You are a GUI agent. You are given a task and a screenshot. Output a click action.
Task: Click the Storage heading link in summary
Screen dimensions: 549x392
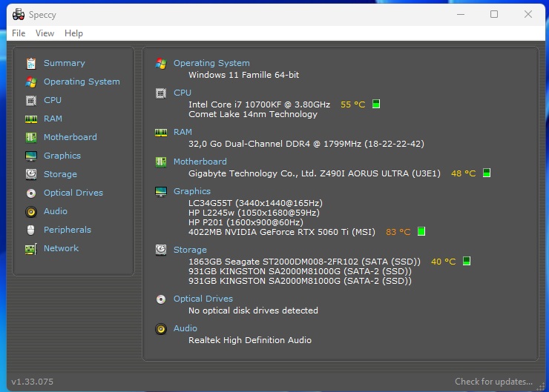pos(190,250)
